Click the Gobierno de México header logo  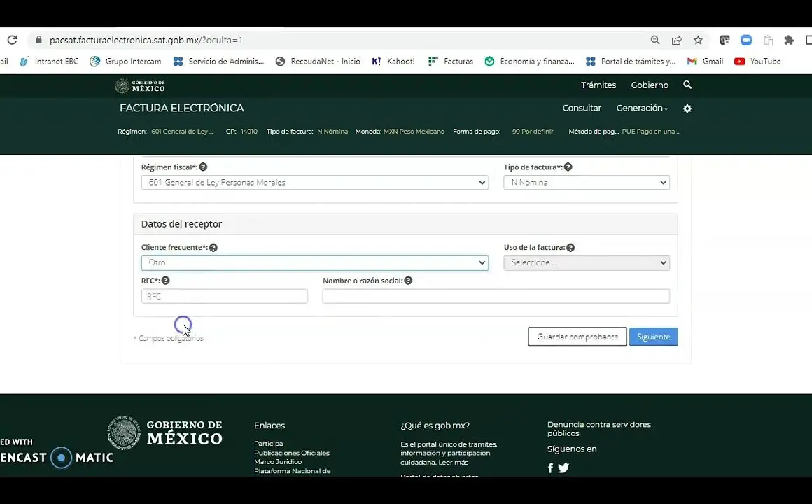point(140,86)
